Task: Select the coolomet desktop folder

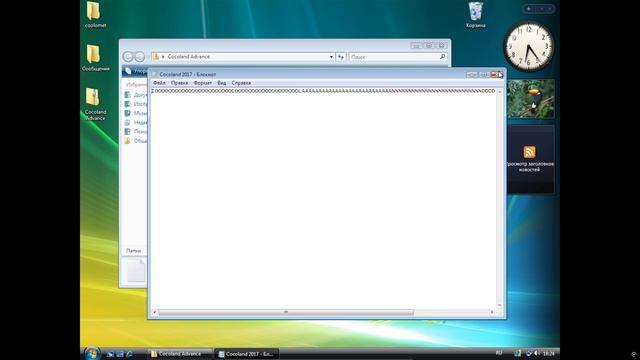Action: click(95, 15)
